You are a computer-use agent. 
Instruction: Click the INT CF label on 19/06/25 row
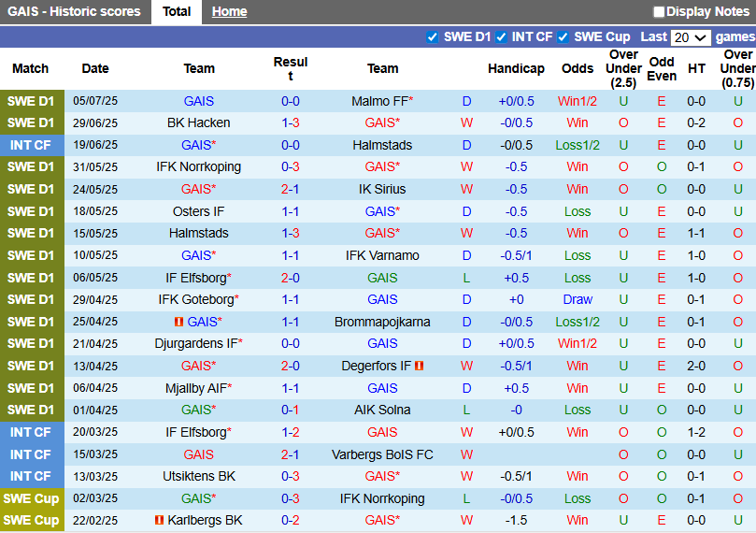click(x=31, y=145)
